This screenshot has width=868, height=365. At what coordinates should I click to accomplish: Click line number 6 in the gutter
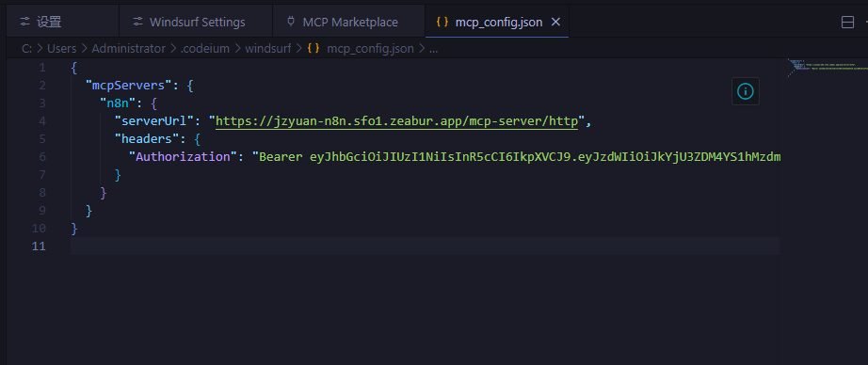42,156
